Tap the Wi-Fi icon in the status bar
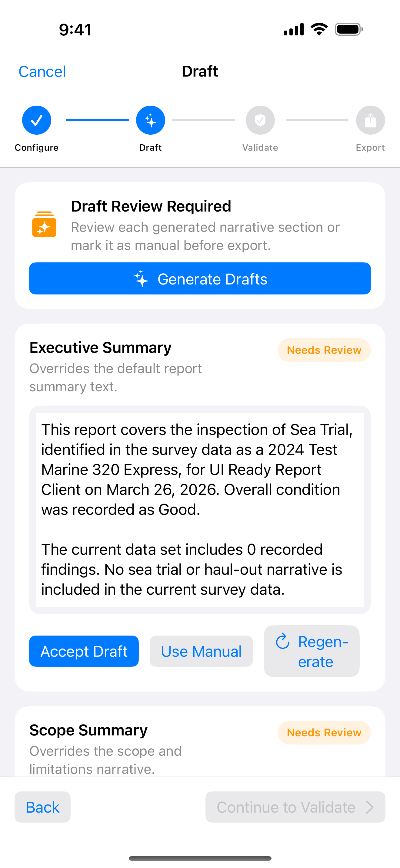 (x=318, y=29)
